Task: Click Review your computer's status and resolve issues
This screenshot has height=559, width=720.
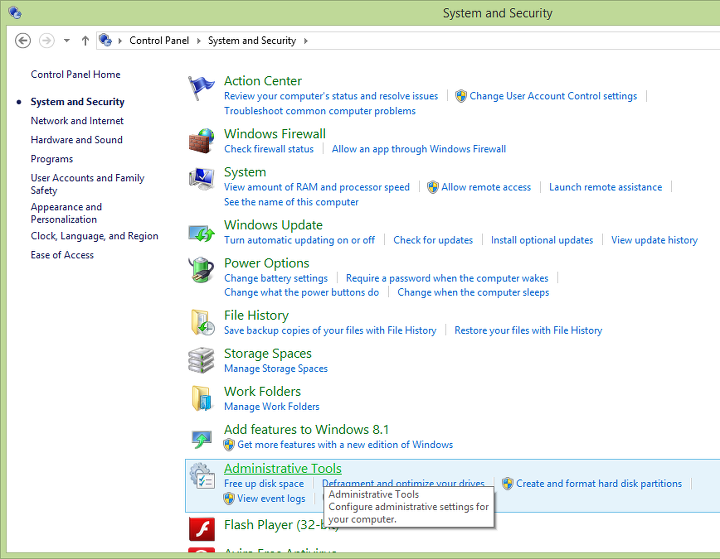Action: 331,96
